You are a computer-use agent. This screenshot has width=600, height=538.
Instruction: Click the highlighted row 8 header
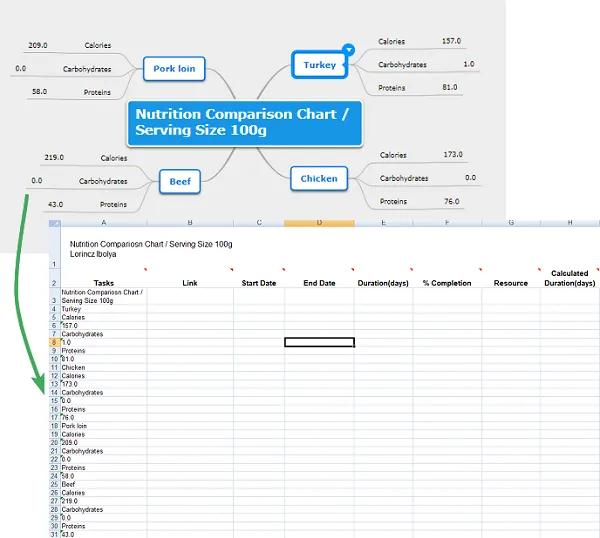[54, 342]
